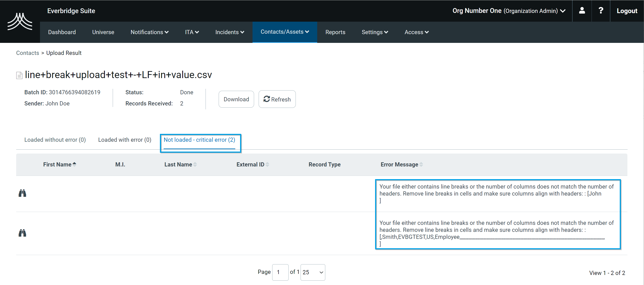Open the binoculars details icon on first error row
644x285 pixels.
pyautogui.click(x=22, y=193)
